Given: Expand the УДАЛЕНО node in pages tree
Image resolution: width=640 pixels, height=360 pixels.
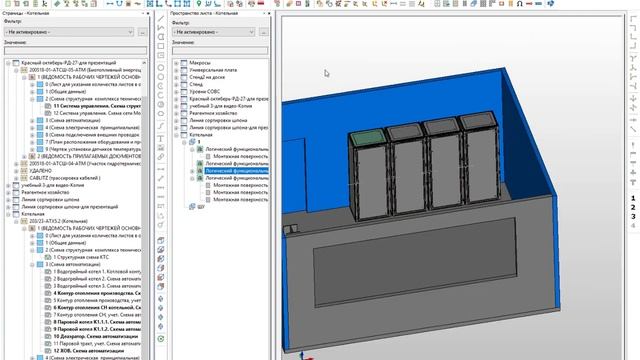Looking at the screenshot, I should (x=16, y=171).
